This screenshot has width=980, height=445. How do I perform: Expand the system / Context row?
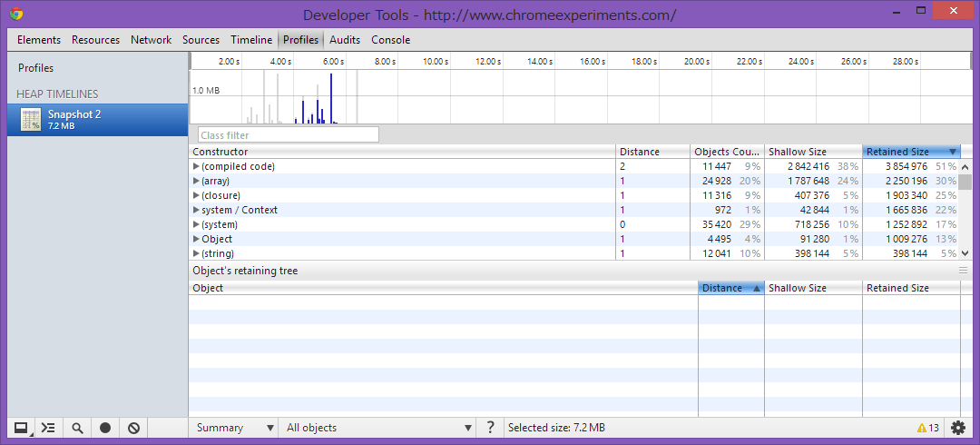196,210
